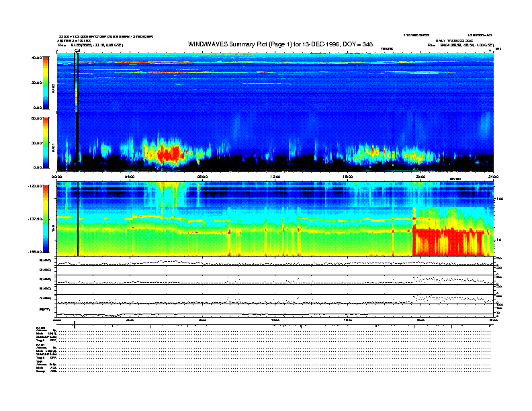Click the 04:00 label beneath the RAD1 spectrogram
This screenshot has height=411, width=532.
(130, 177)
